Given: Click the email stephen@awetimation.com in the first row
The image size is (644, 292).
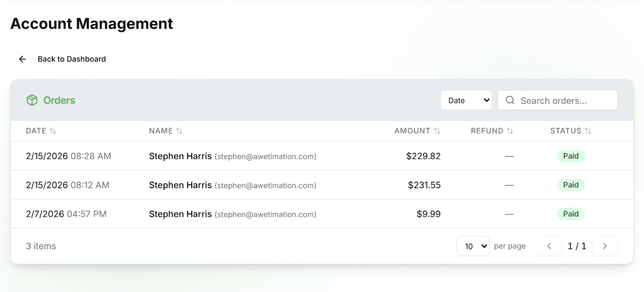Looking at the screenshot, I should (265, 157).
